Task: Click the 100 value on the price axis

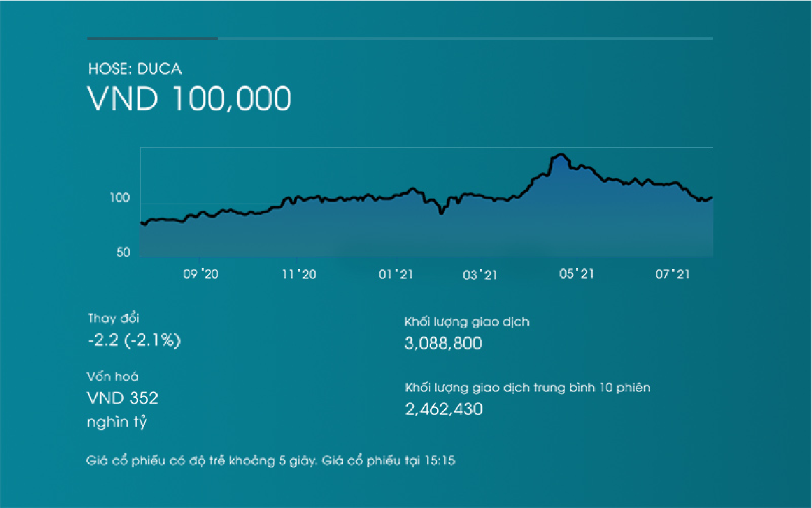Action: tap(121, 198)
